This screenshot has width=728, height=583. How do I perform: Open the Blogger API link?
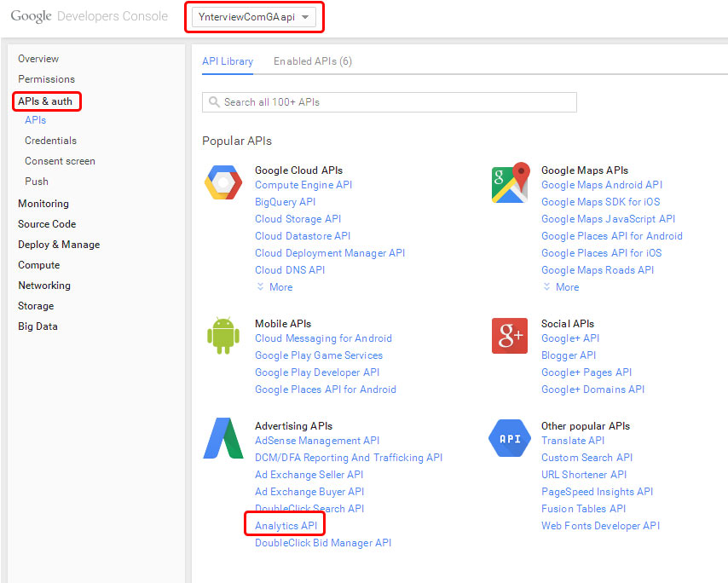pyautogui.click(x=569, y=355)
